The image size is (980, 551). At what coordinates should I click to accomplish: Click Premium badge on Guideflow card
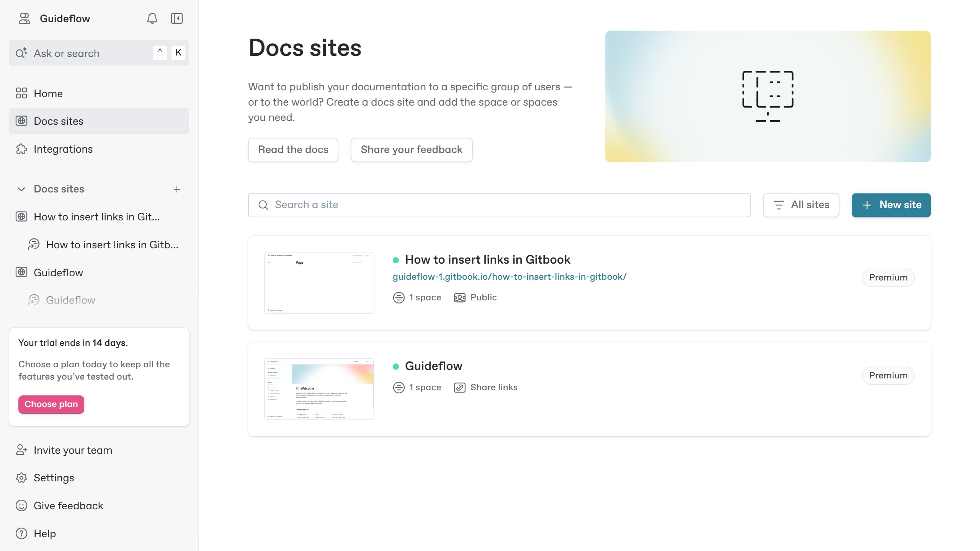[x=888, y=375]
